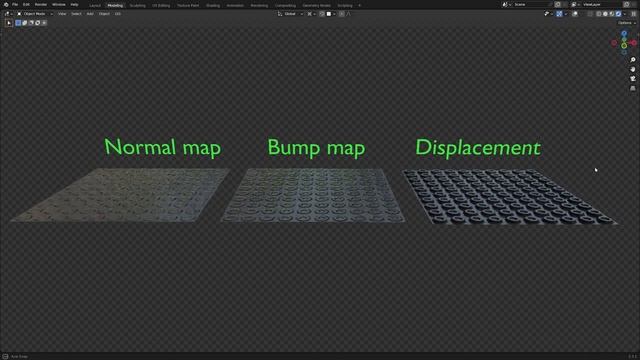Open the Render menu
This screenshot has height=360, width=640.
(40, 4)
